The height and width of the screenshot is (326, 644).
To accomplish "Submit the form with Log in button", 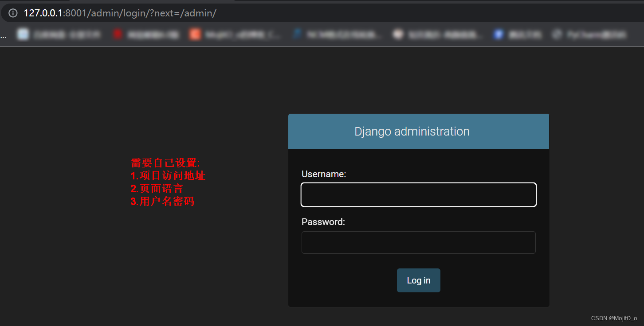I will coord(419,280).
